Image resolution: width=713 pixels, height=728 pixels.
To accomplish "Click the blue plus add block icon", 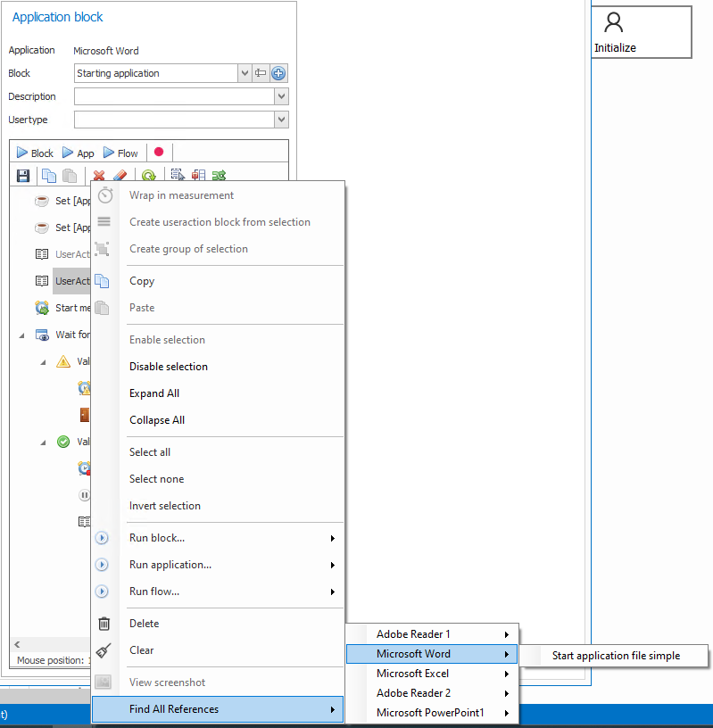I will [x=278, y=73].
